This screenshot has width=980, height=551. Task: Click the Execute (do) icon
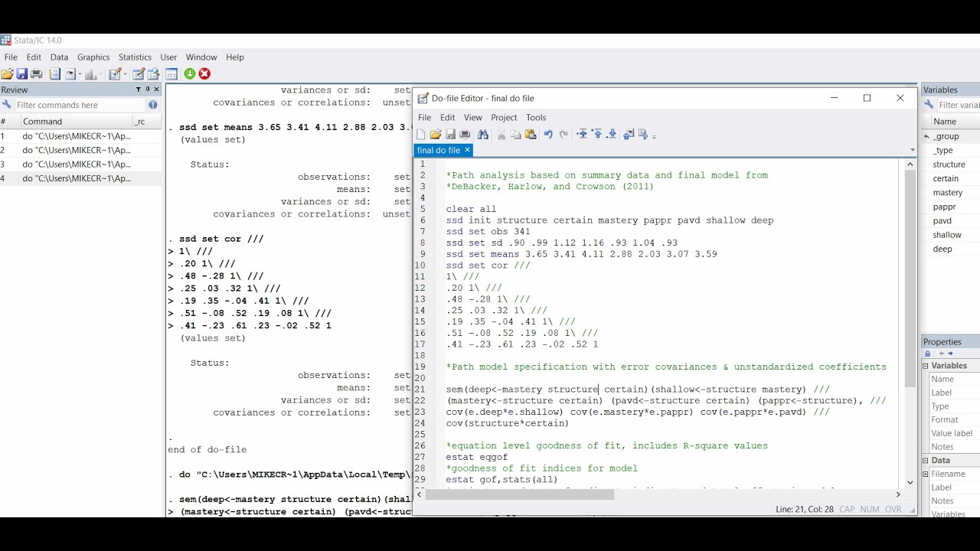click(x=642, y=134)
